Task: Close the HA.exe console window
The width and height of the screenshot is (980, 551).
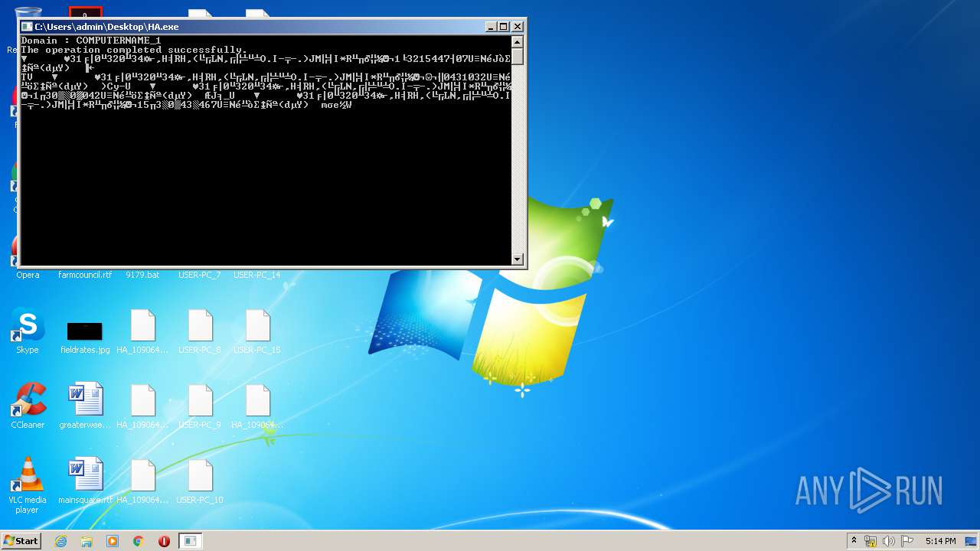Action: [518, 26]
